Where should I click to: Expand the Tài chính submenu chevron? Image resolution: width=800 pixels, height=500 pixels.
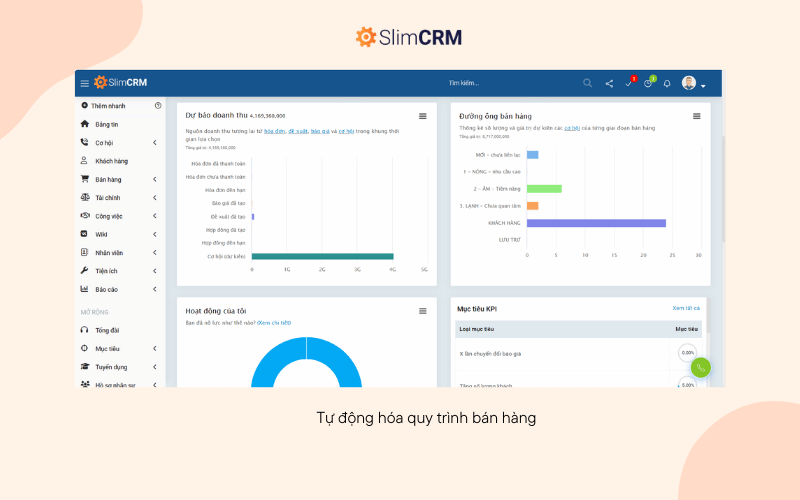pyautogui.click(x=155, y=198)
